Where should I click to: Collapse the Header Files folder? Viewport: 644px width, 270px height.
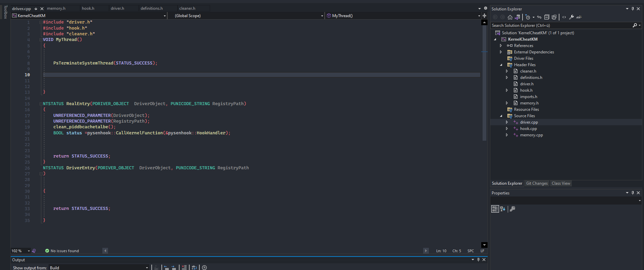(x=501, y=65)
